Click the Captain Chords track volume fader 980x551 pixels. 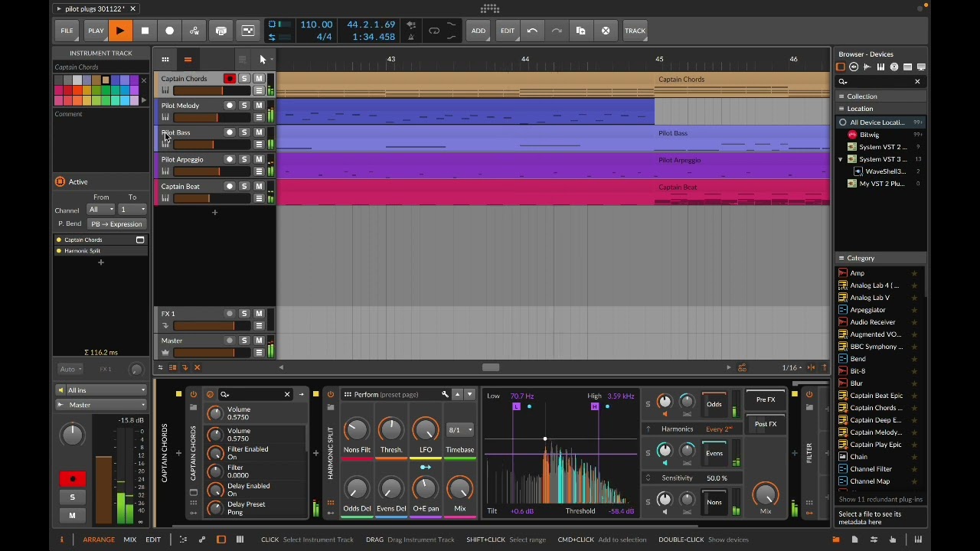pos(212,90)
